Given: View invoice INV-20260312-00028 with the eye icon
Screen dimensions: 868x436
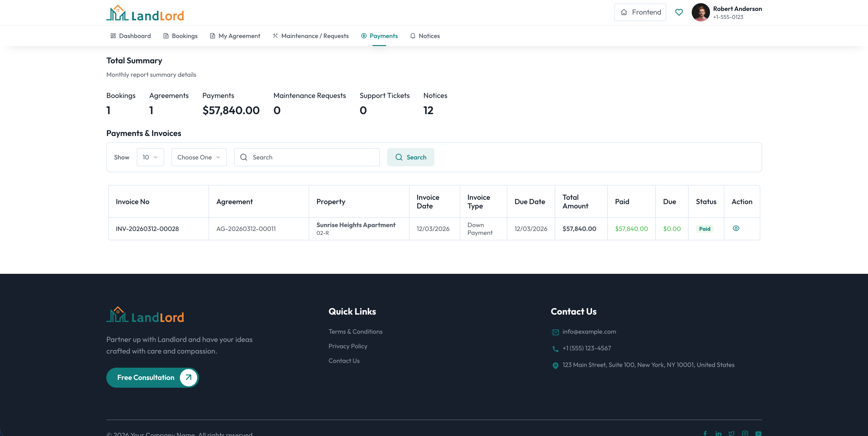Looking at the screenshot, I should tap(736, 229).
